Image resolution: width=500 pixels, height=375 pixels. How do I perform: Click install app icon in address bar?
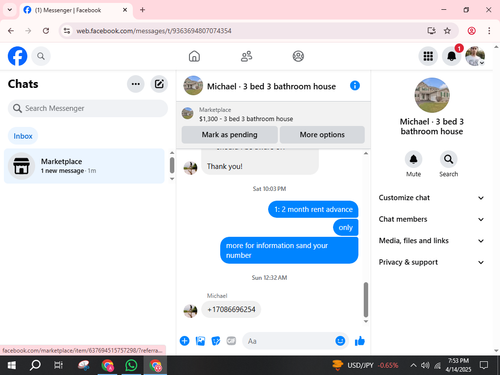431,31
